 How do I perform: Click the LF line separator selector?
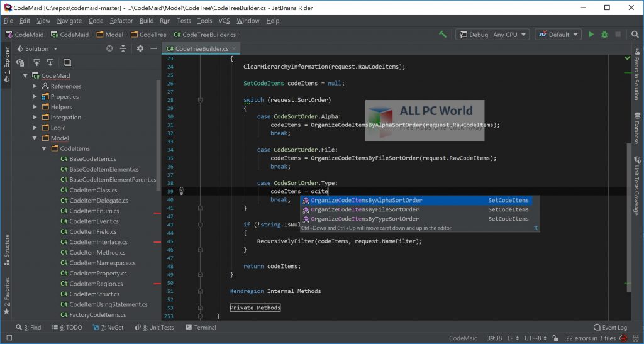pyautogui.click(x=513, y=338)
